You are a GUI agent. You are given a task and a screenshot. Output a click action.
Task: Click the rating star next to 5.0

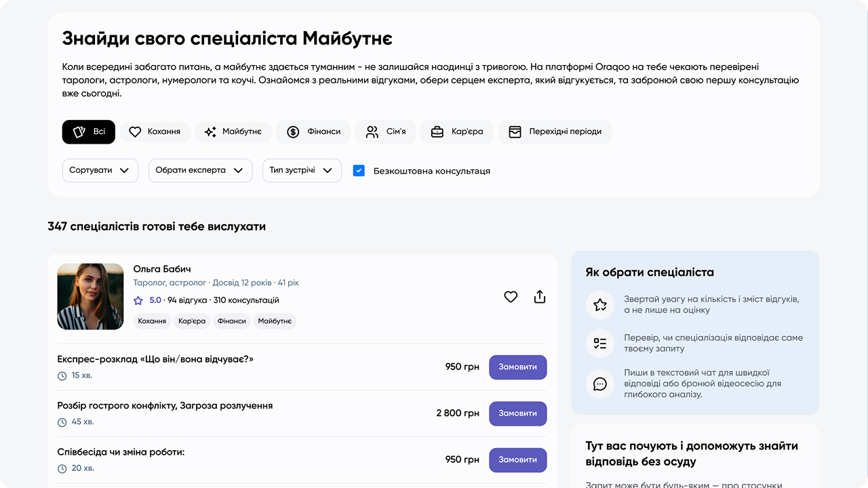[138, 300]
